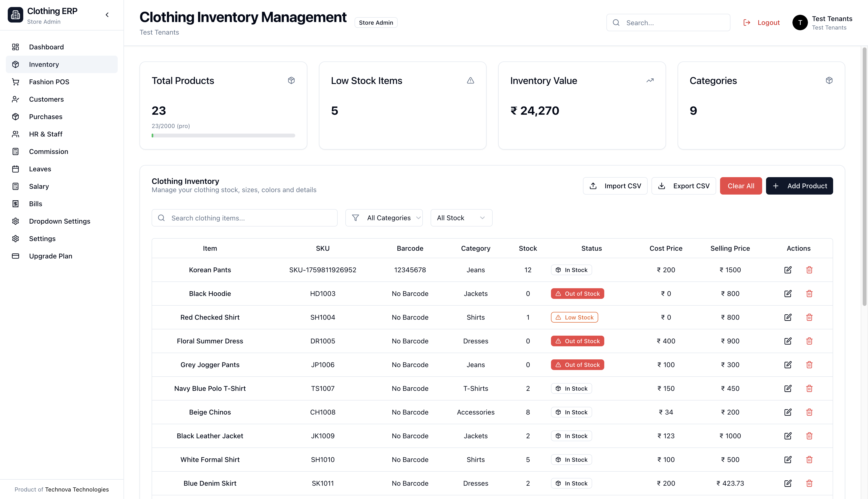The width and height of the screenshot is (868, 499).
Task: Click the Total Products usage progress bar
Action: (x=223, y=136)
